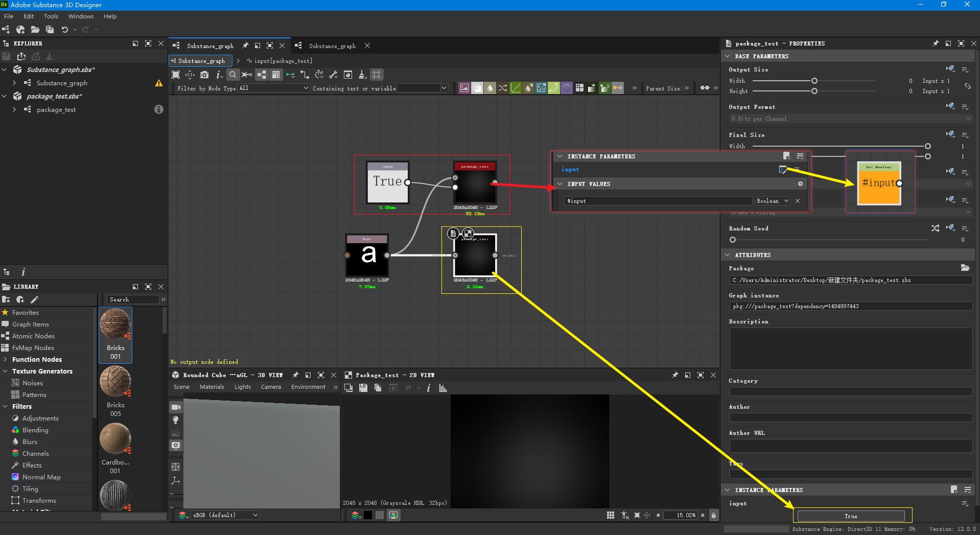The width and height of the screenshot is (980, 535).
Task: Browse the Package path with the folder icon
Action: [x=965, y=268]
